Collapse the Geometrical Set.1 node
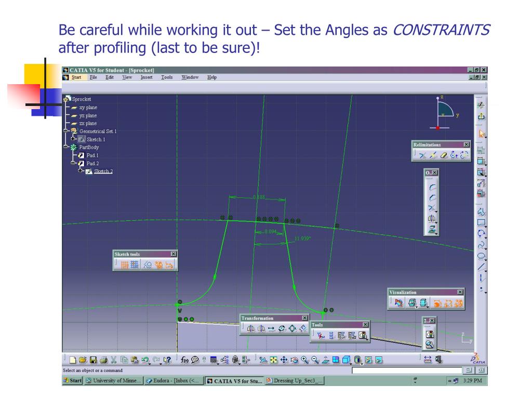The height and width of the screenshot is (399, 532). pos(65,131)
